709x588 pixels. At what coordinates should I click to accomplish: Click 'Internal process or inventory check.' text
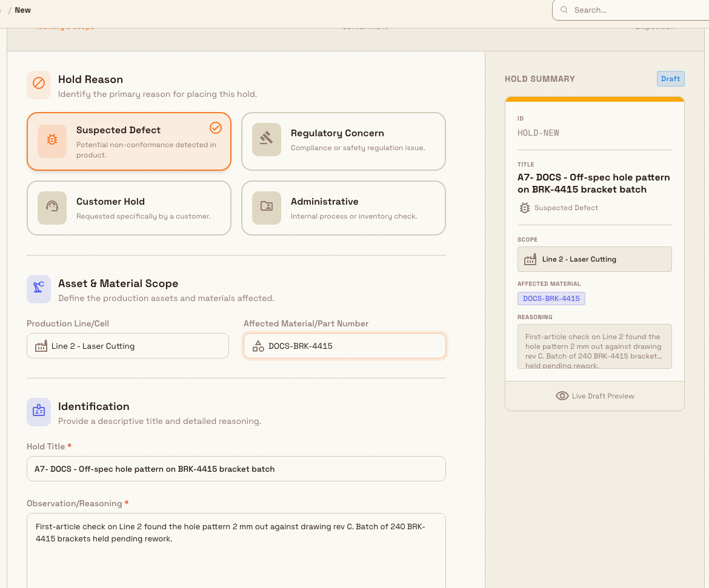pos(354,216)
